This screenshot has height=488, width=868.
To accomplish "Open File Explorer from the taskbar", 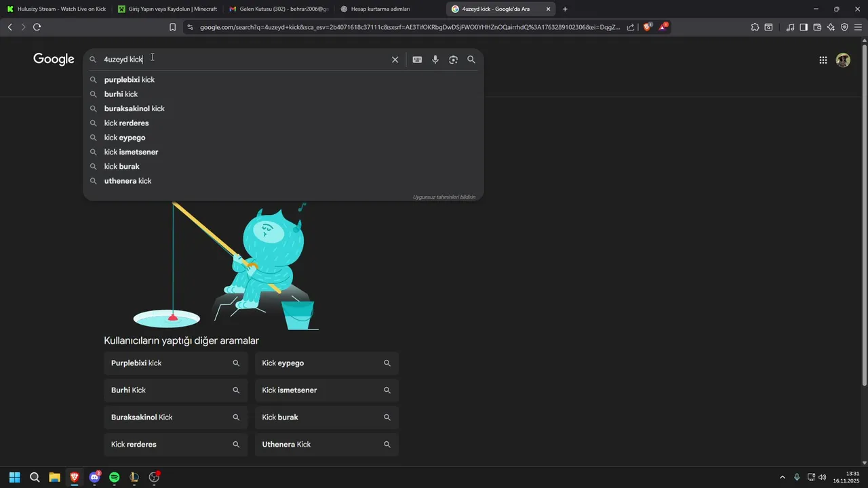I will click(x=54, y=477).
